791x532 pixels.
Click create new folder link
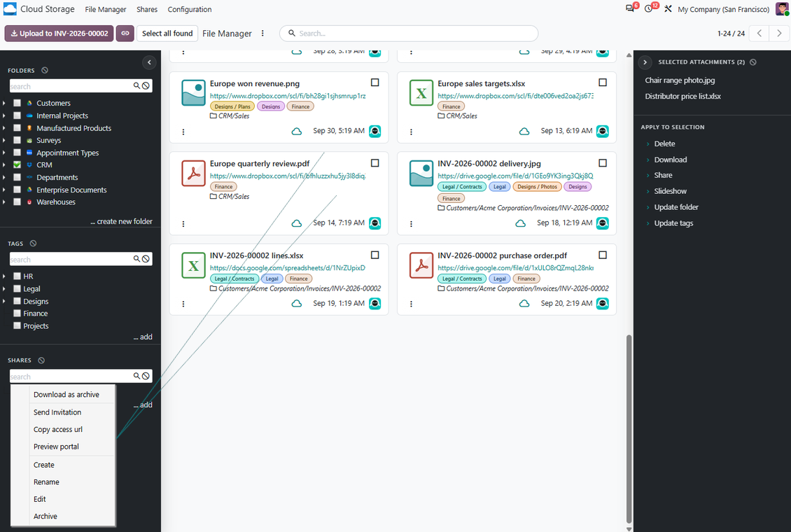[x=122, y=221]
